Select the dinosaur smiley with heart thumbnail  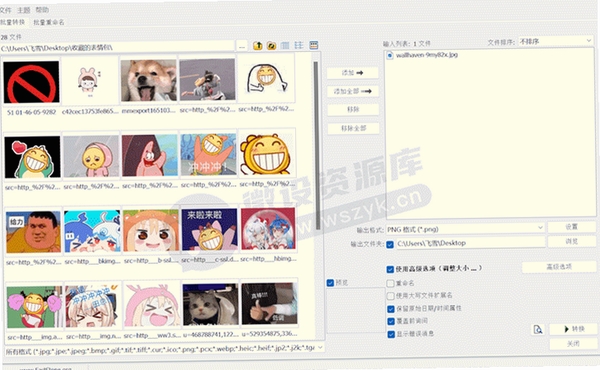coord(33,157)
